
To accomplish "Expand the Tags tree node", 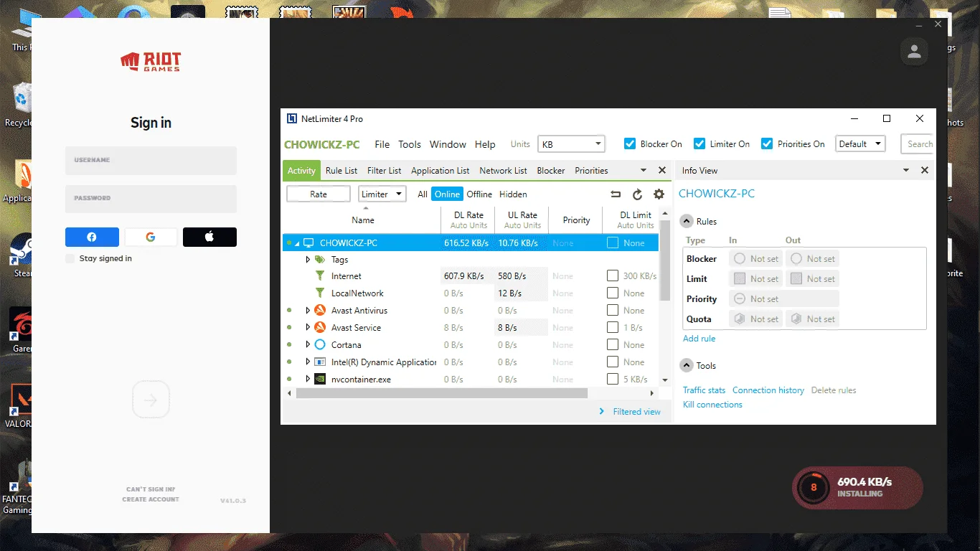I will (x=308, y=260).
